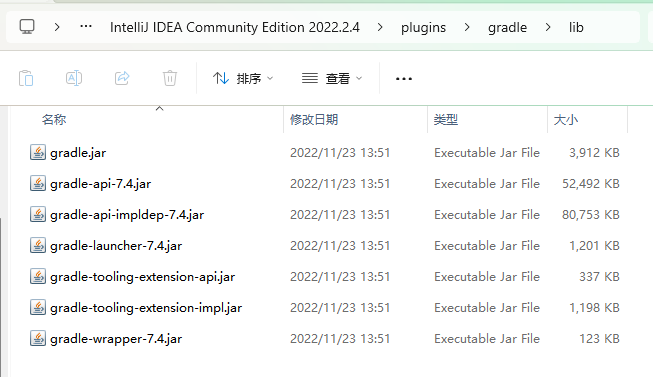Screen dimensions: 653x377
Task: Click the paste clipboard icon in toolbar
Action: point(26,78)
